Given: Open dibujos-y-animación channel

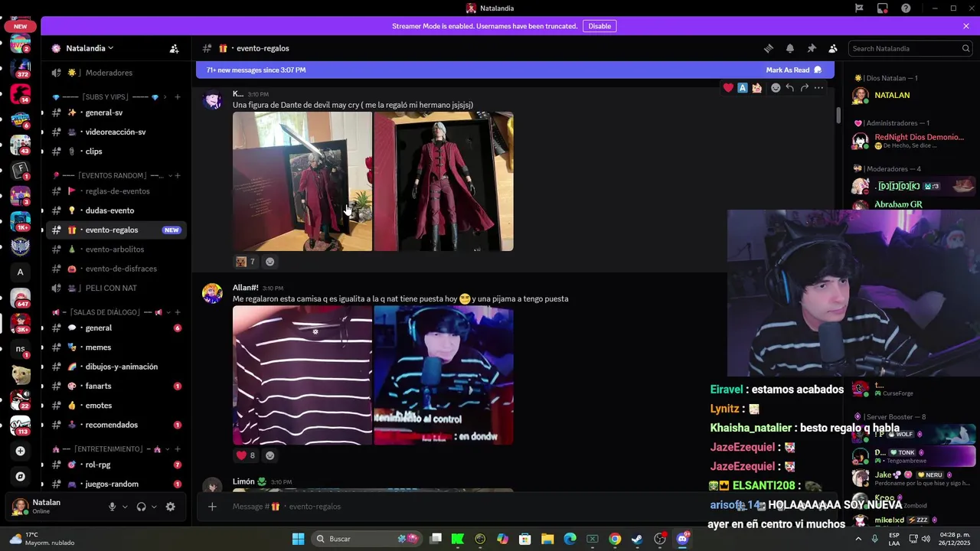Looking at the screenshot, I should click(116, 367).
